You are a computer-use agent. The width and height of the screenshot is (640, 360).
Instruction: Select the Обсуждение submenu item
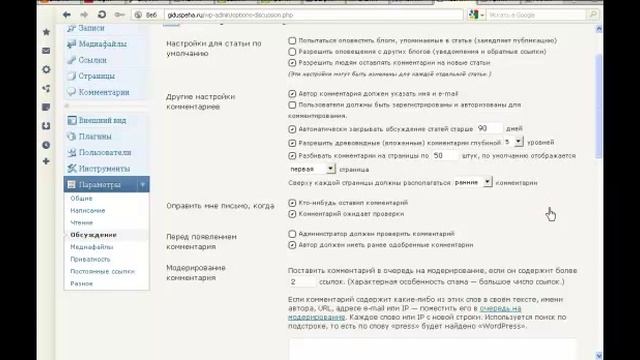pos(93,235)
